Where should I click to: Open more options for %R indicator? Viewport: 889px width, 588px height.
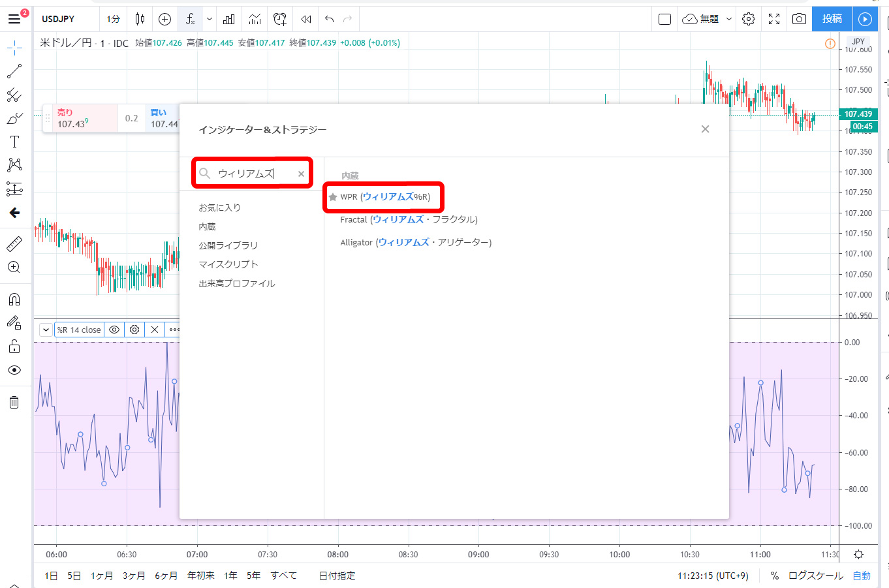click(x=174, y=330)
